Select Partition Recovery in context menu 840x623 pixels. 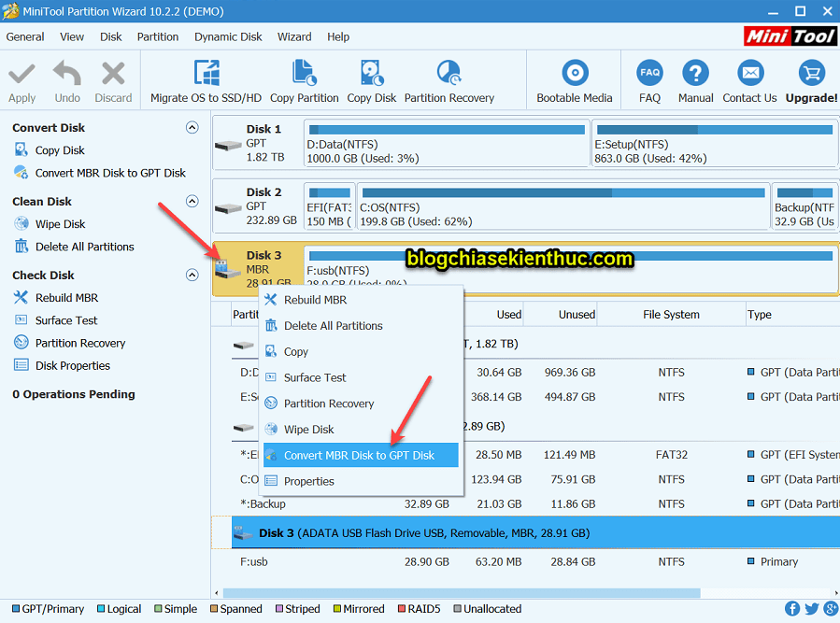pyautogui.click(x=361, y=404)
